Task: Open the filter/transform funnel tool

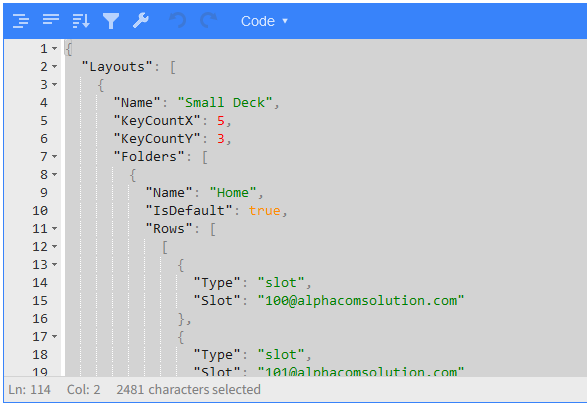Action: pyautogui.click(x=111, y=21)
